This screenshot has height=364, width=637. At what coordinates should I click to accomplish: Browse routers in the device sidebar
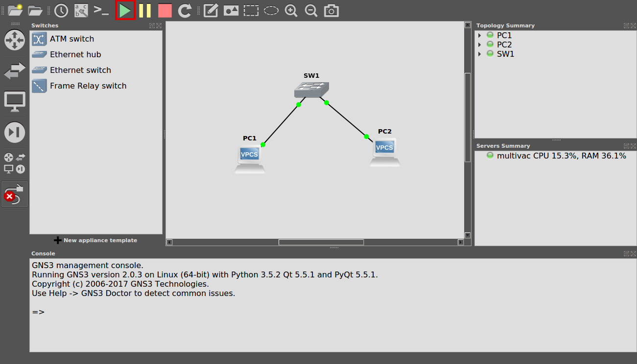[15, 40]
